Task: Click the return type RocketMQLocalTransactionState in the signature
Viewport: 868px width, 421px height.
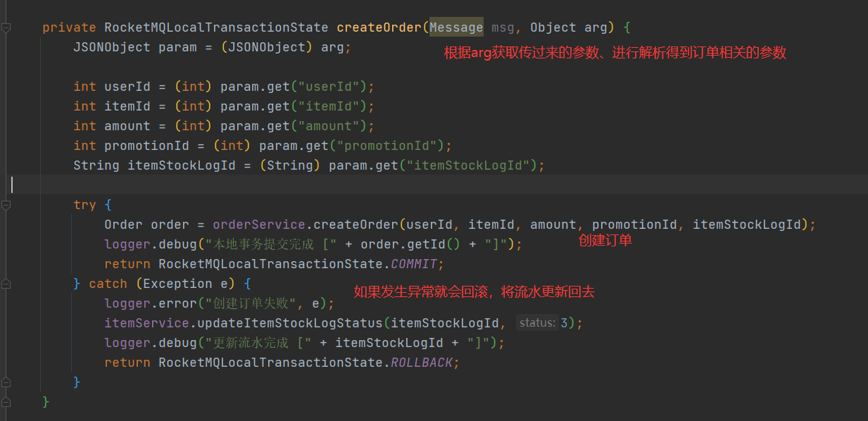Action: pyautogui.click(x=216, y=27)
